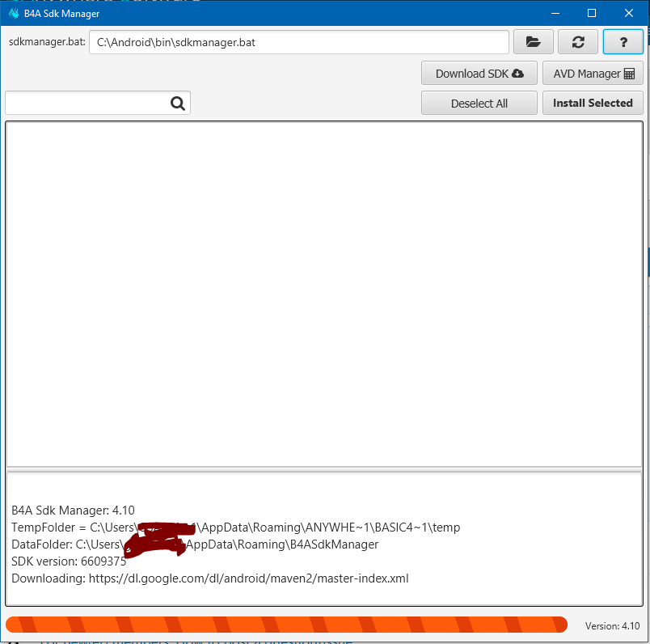Click the magnifying glass search icon
The height and width of the screenshot is (644, 650).
point(177,103)
